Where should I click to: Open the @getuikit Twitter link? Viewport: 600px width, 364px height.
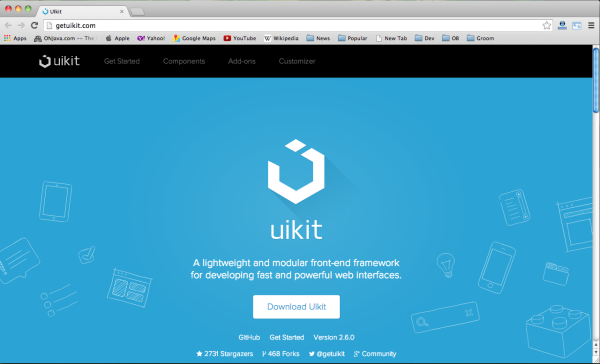[327, 354]
